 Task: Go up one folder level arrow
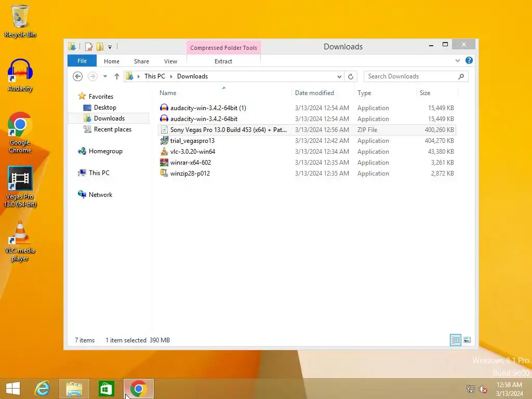coord(117,76)
